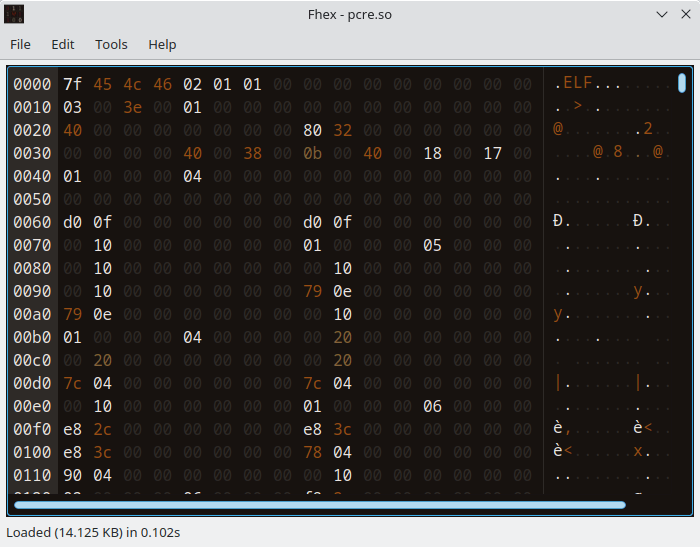Click the 8 character in ASCII row 0030
Image resolution: width=700 pixels, height=547 pixels.
[x=618, y=152]
